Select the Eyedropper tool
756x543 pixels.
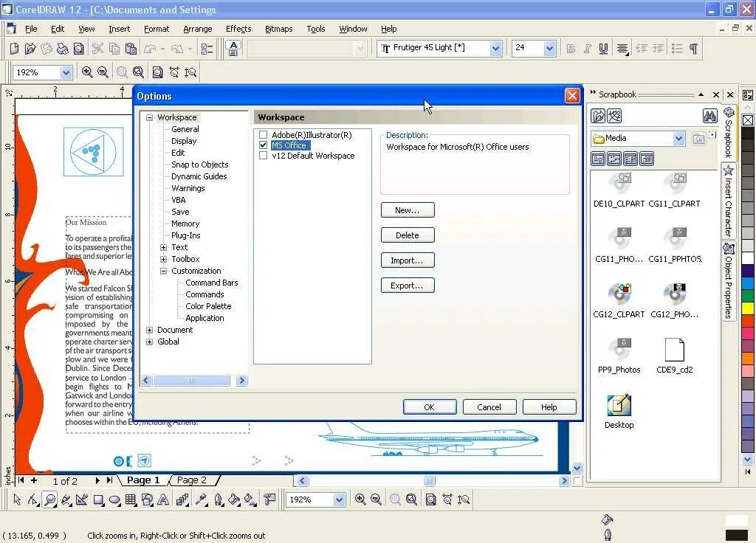click(x=202, y=499)
